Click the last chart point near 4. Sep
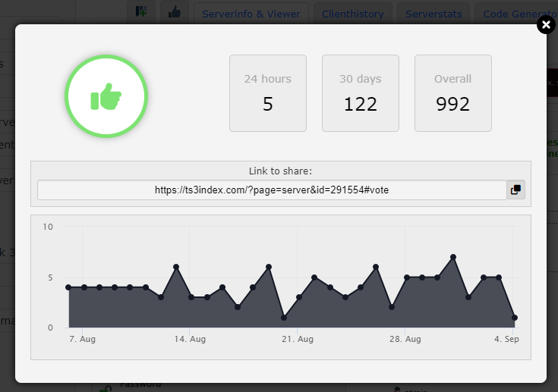Viewport: 558px width, 392px height. point(515,318)
